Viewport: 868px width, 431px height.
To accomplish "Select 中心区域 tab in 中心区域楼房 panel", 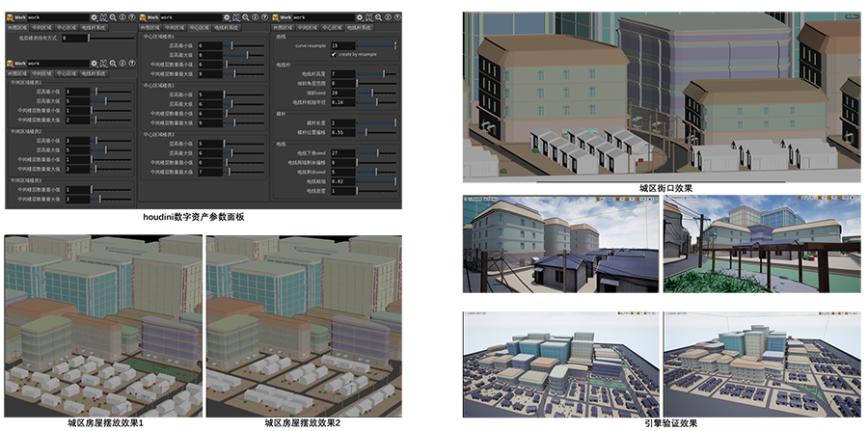I will [x=199, y=27].
